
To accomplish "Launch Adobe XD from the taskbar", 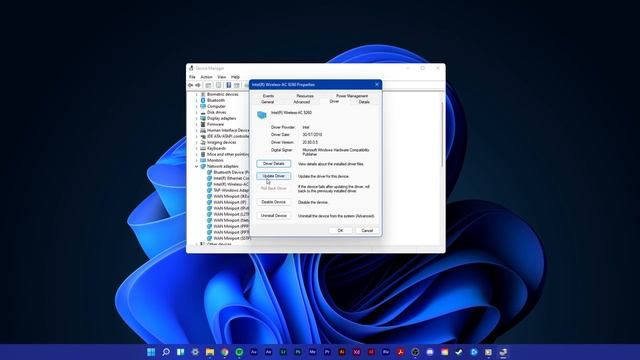I will pos(356,352).
